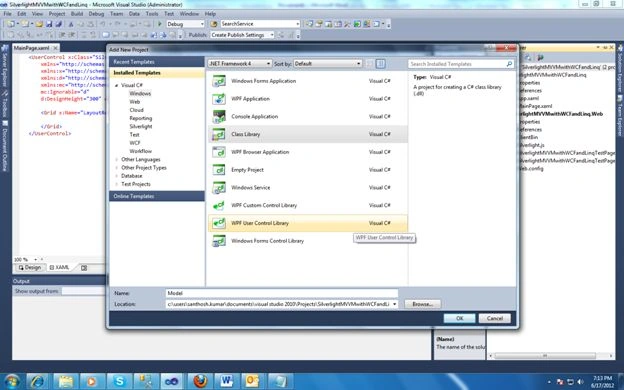
Task: Open the Online Templates section
Action: click(x=157, y=196)
